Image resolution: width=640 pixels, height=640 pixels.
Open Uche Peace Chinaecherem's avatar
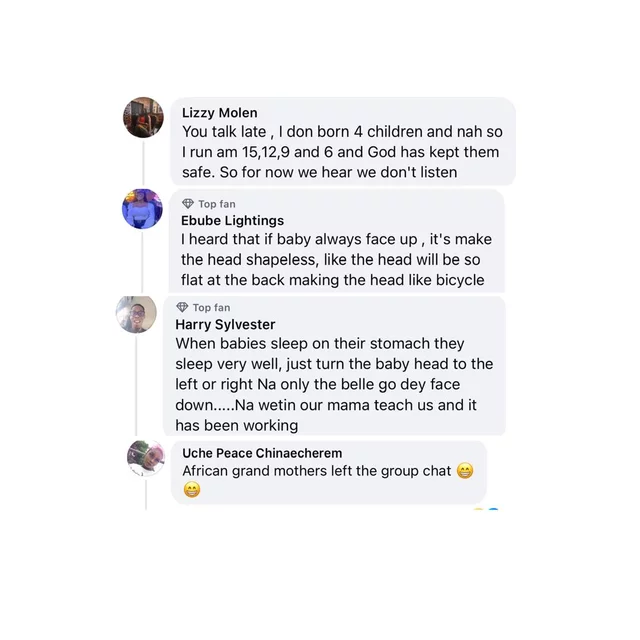[146, 458]
